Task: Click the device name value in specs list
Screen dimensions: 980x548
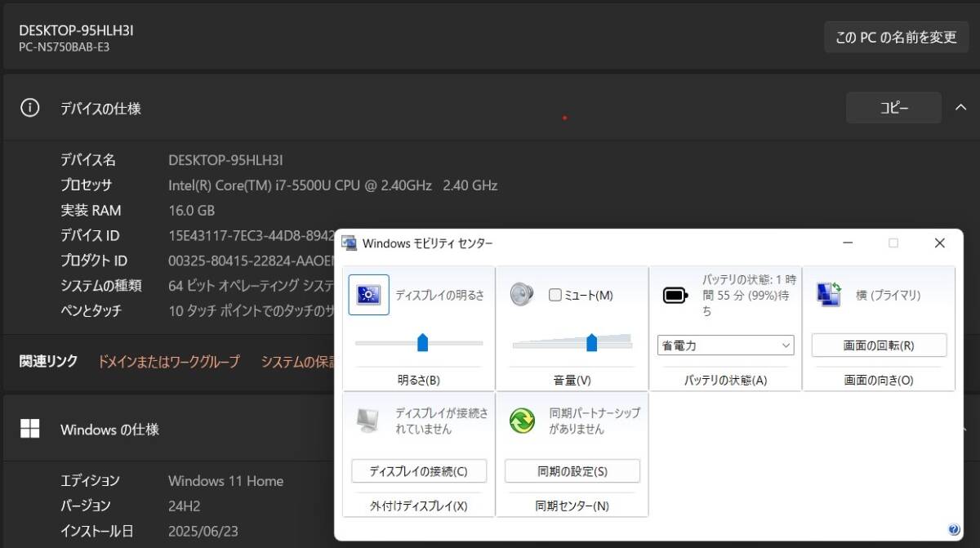Action: [x=225, y=160]
